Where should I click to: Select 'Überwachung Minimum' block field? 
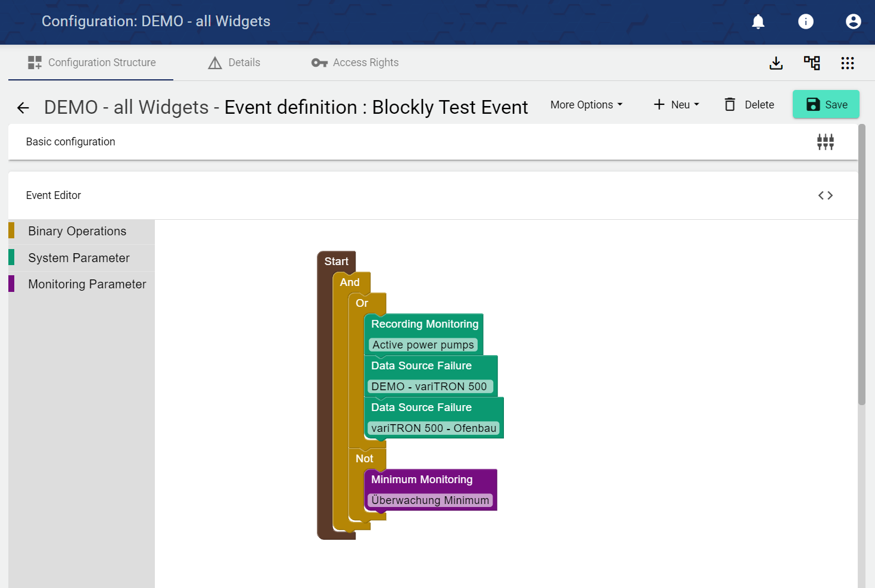coord(430,500)
